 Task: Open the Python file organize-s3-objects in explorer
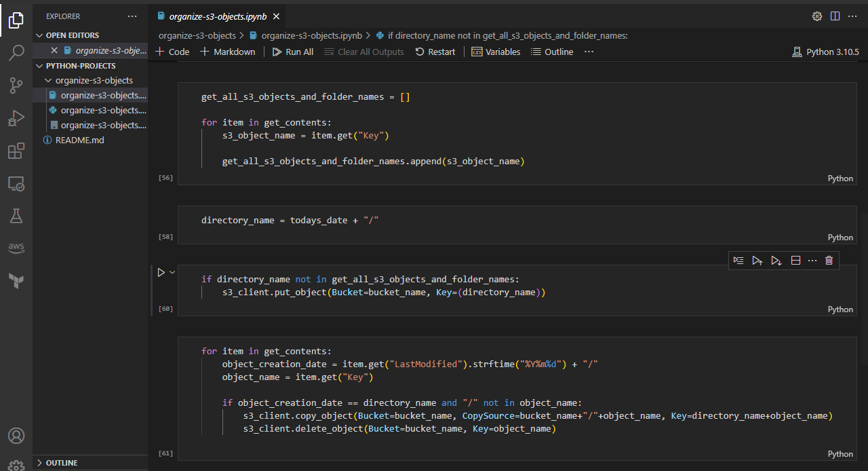click(90, 110)
